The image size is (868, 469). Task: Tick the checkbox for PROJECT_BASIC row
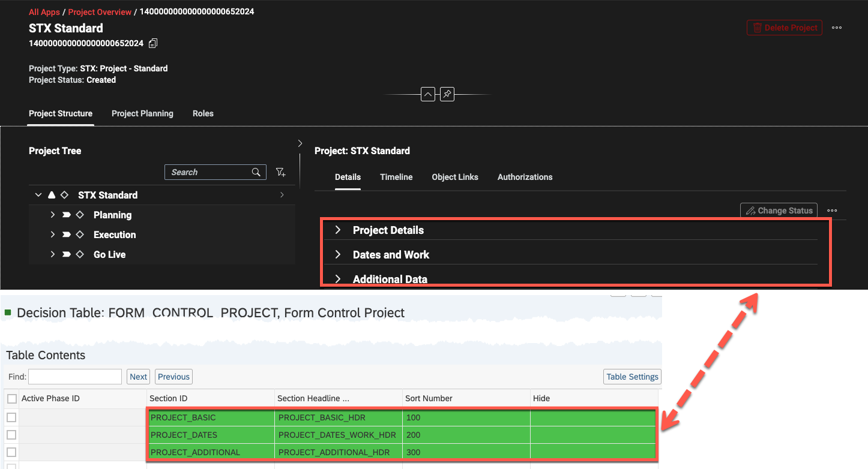pyautogui.click(x=11, y=417)
